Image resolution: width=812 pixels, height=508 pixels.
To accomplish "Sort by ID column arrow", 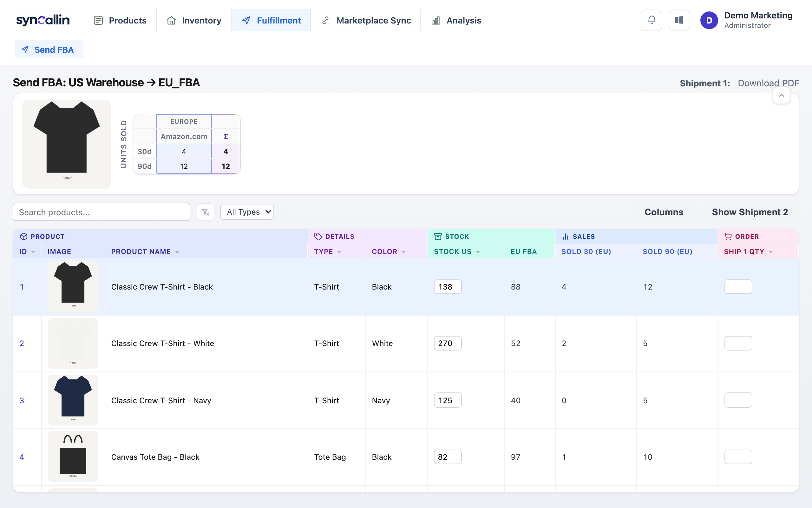I will point(33,252).
